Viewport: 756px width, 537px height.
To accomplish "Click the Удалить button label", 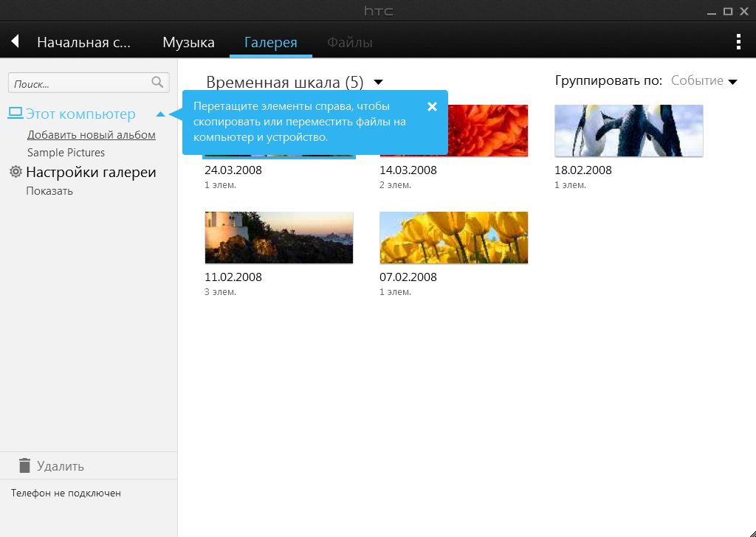I will click(x=61, y=466).
